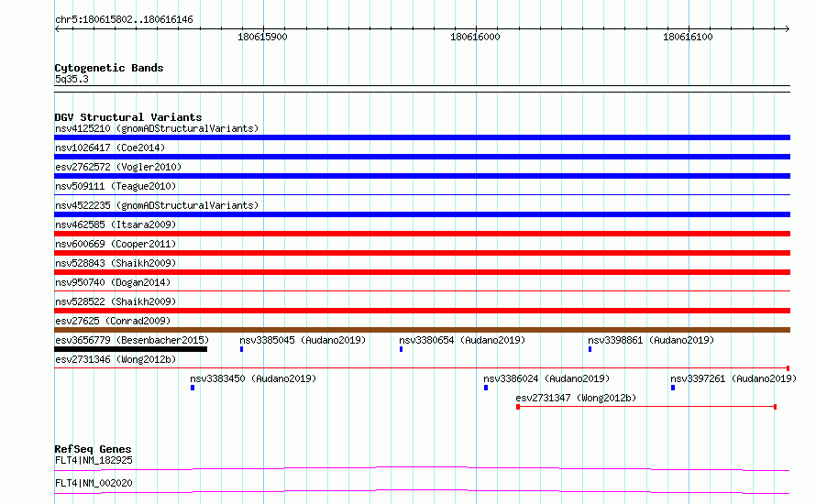The width and height of the screenshot is (816, 504).
Task: Open nsv3385045 (Audano2019) label
Action: tap(303, 340)
